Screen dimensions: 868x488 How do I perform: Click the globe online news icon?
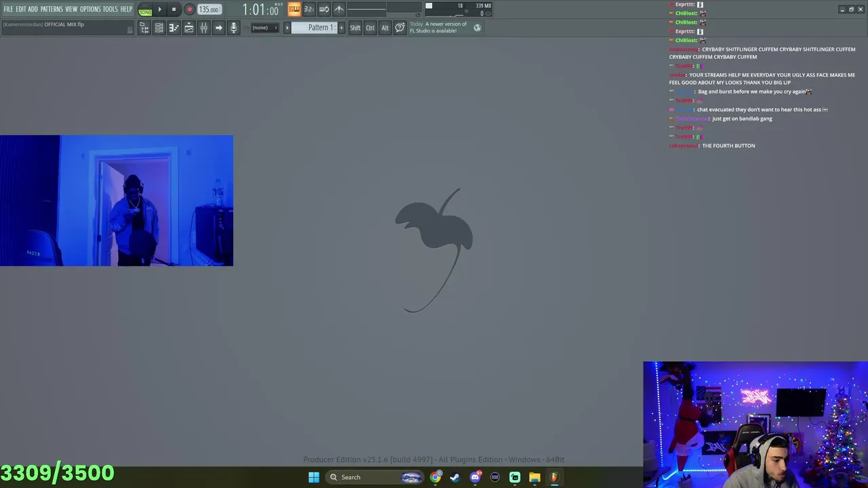click(477, 28)
